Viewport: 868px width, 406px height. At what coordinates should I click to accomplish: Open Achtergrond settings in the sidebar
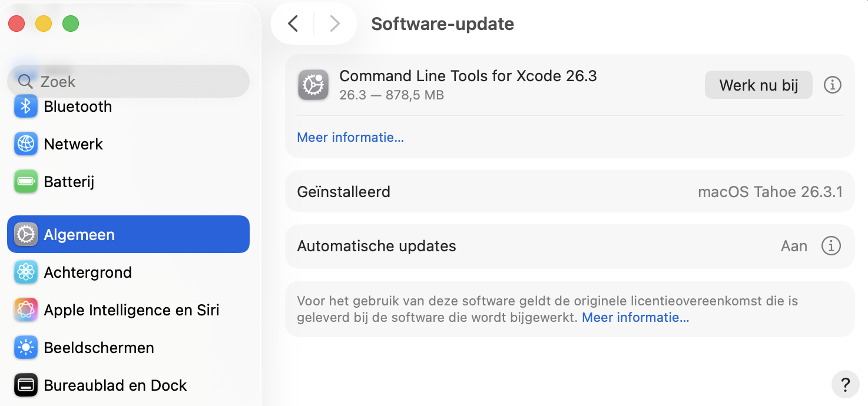tap(26, 272)
